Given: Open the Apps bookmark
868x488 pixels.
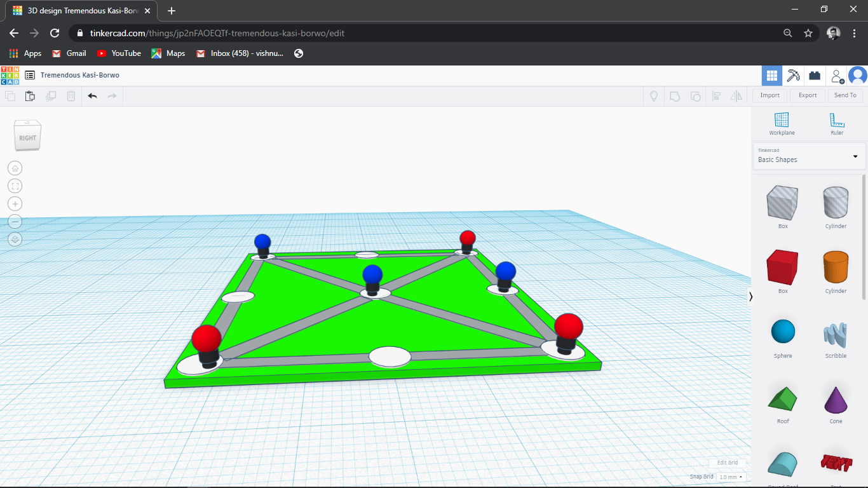Looking at the screenshot, I should [25, 53].
